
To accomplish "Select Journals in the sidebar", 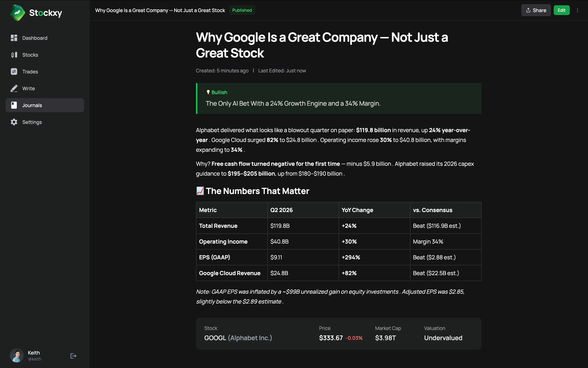I will [45, 105].
